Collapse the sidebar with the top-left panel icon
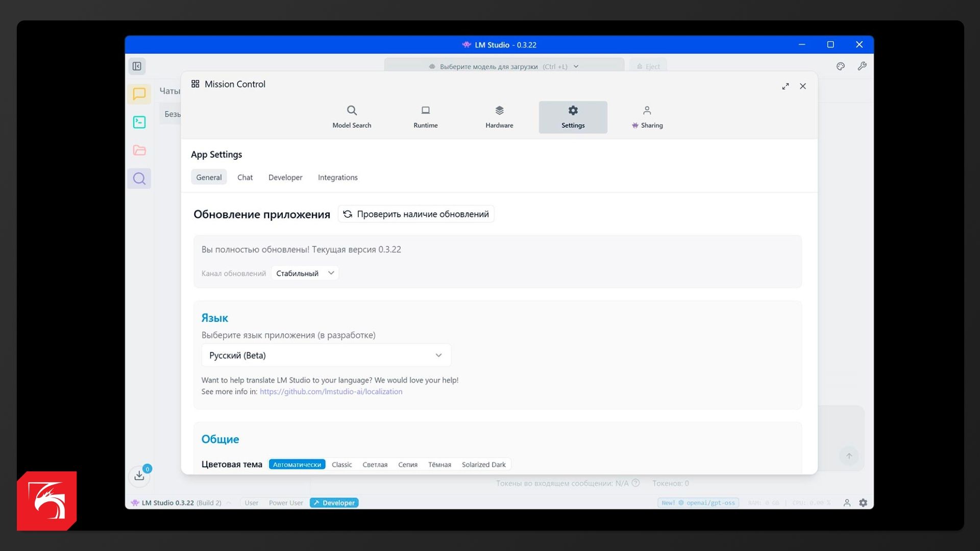The width and height of the screenshot is (980, 551). pyautogui.click(x=137, y=66)
